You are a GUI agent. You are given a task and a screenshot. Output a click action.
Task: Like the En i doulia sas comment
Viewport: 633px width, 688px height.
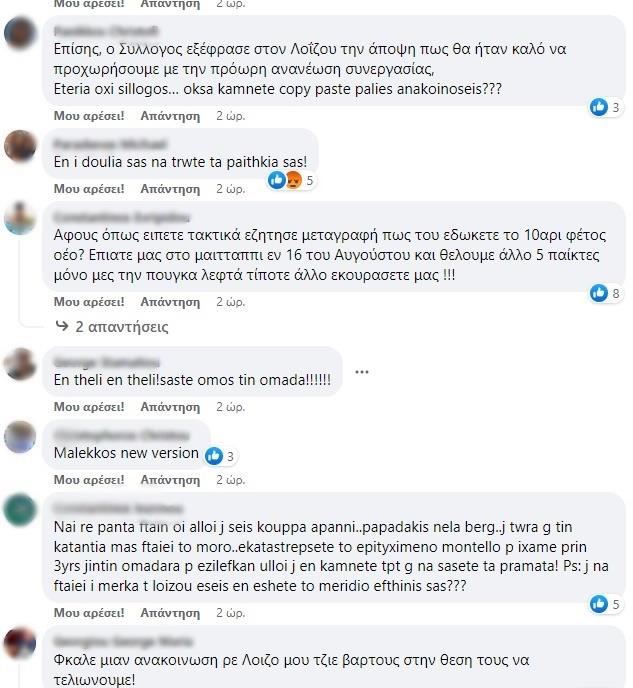point(89,189)
